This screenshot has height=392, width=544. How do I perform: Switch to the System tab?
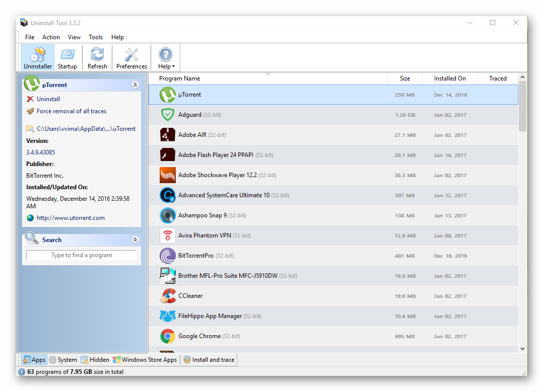(x=63, y=360)
